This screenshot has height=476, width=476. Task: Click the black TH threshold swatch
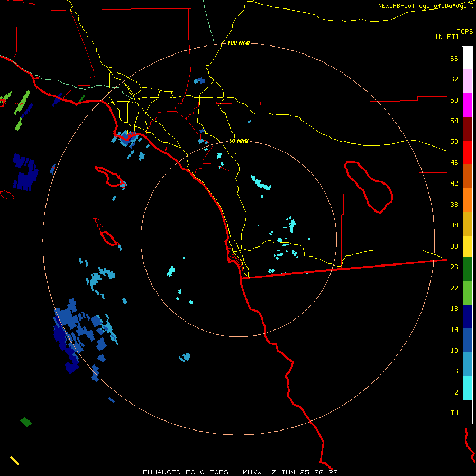click(x=467, y=411)
